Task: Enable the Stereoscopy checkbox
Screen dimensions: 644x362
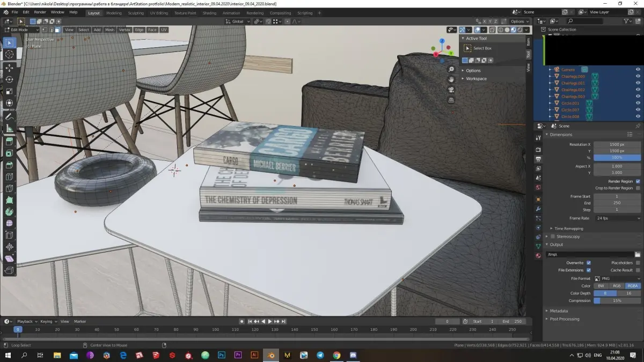Action: point(553,237)
